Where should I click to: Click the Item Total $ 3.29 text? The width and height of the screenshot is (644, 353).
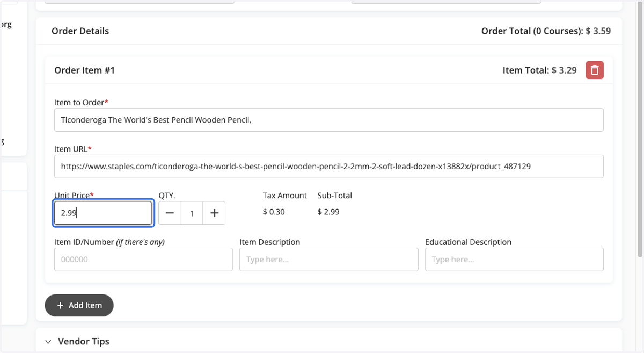[x=540, y=70]
